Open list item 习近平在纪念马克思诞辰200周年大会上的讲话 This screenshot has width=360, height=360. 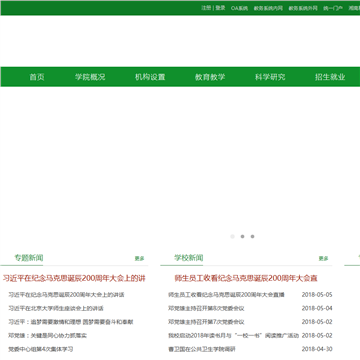point(66,295)
